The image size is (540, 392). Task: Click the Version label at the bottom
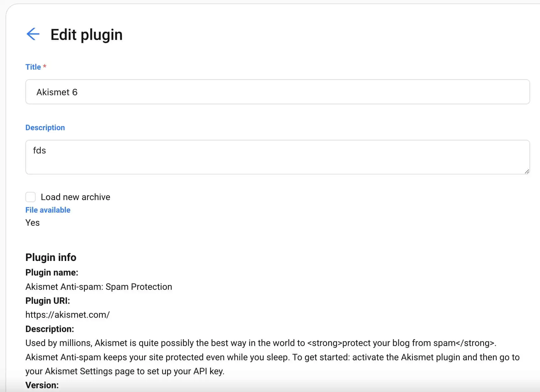pyautogui.click(x=42, y=385)
